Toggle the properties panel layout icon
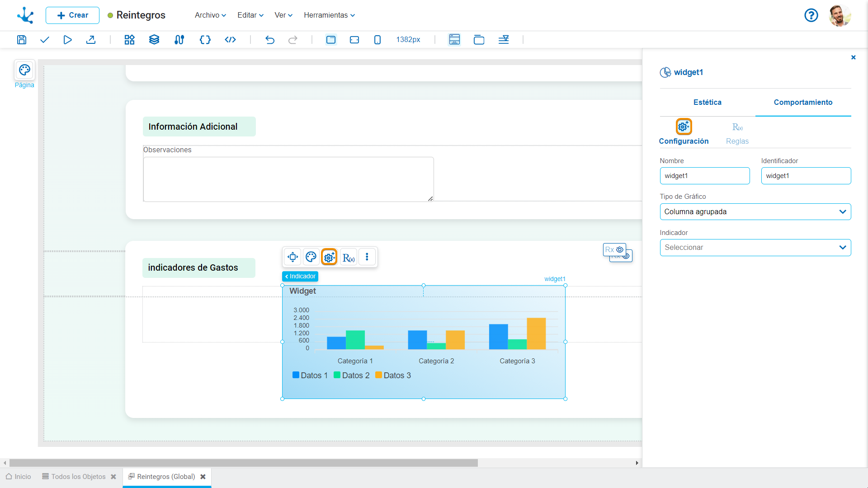Viewport: 868px width, 488px height. [454, 40]
